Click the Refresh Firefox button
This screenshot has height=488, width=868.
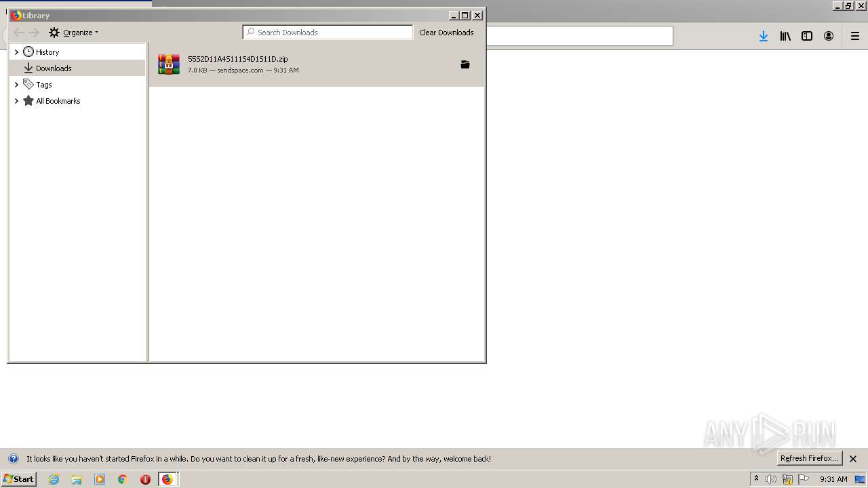(810, 459)
